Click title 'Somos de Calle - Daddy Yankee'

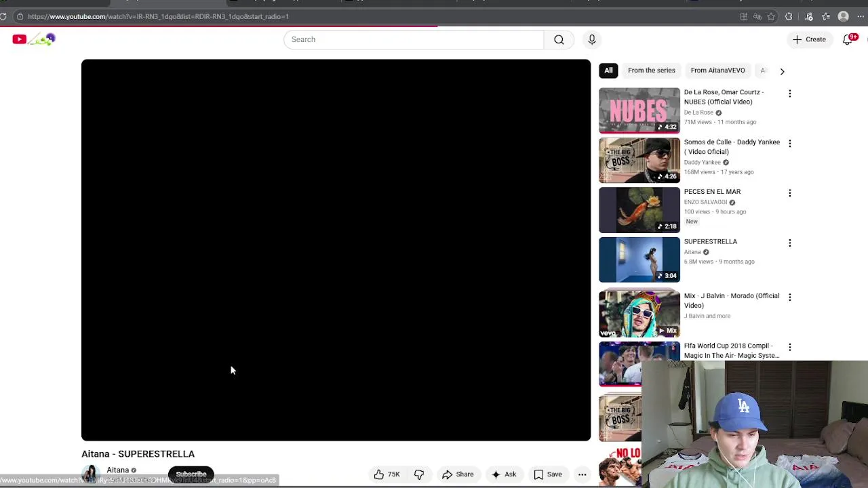pyautogui.click(x=732, y=147)
